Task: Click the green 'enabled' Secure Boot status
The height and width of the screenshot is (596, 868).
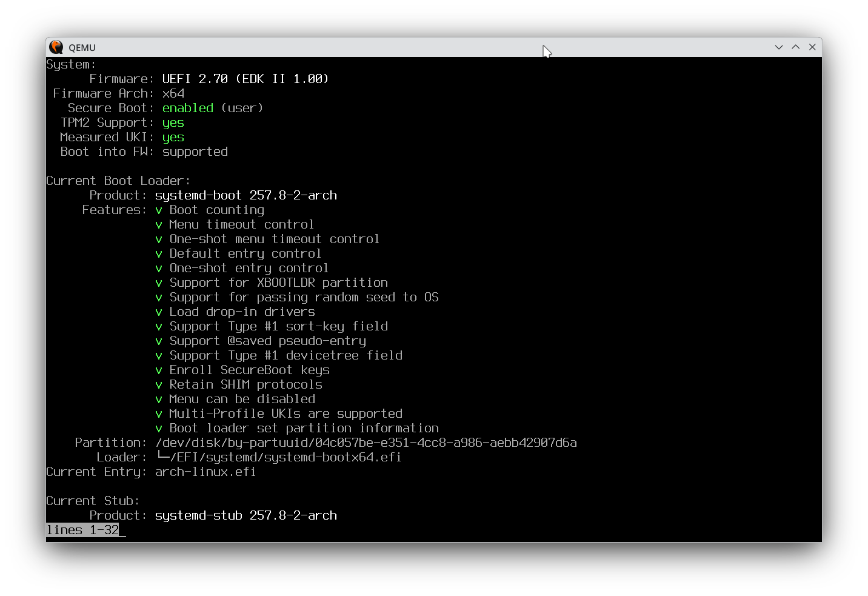Action: [188, 108]
